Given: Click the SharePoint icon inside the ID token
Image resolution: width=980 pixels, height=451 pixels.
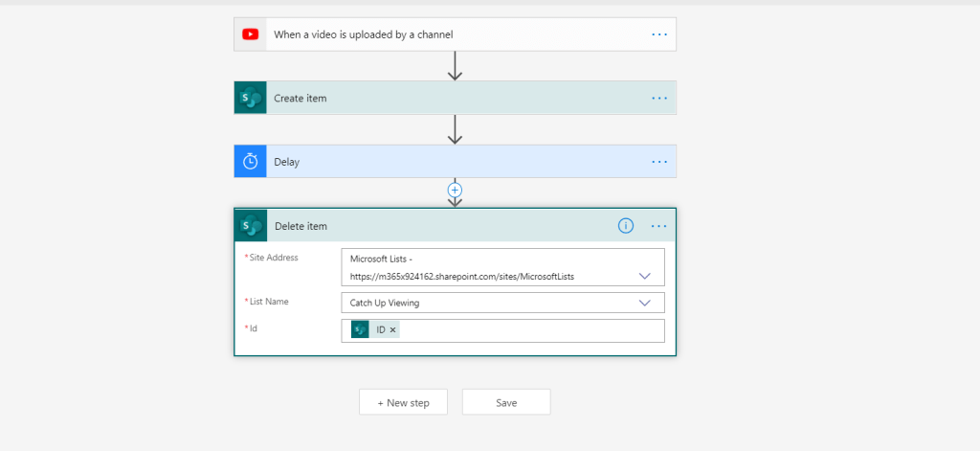Looking at the screenshot, I should pyautogui.click(x=360, y=329).
